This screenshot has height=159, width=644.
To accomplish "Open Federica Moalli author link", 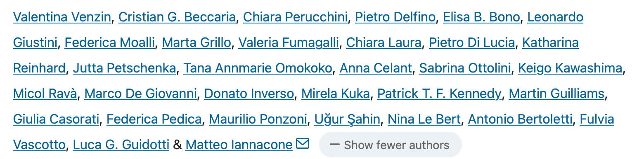I will pos(109,43).
